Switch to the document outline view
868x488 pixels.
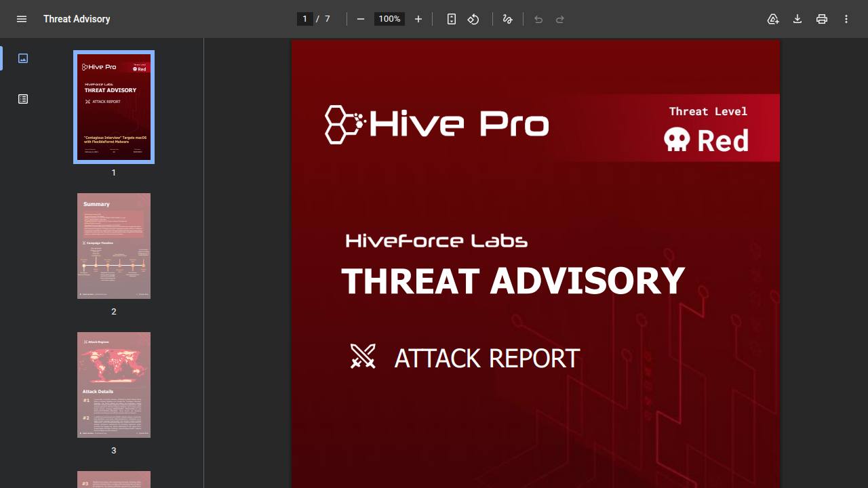[x=23, y=99]
